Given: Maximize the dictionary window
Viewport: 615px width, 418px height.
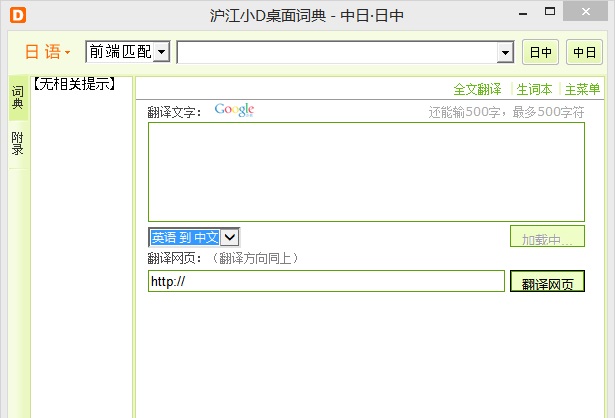Looking at the screenshot, I should (550, 12).
